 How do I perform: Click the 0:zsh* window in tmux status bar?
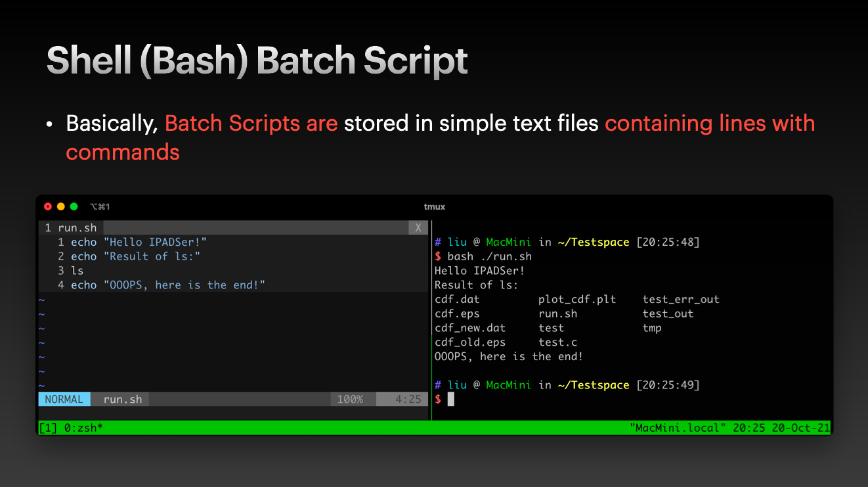[83, 428]
